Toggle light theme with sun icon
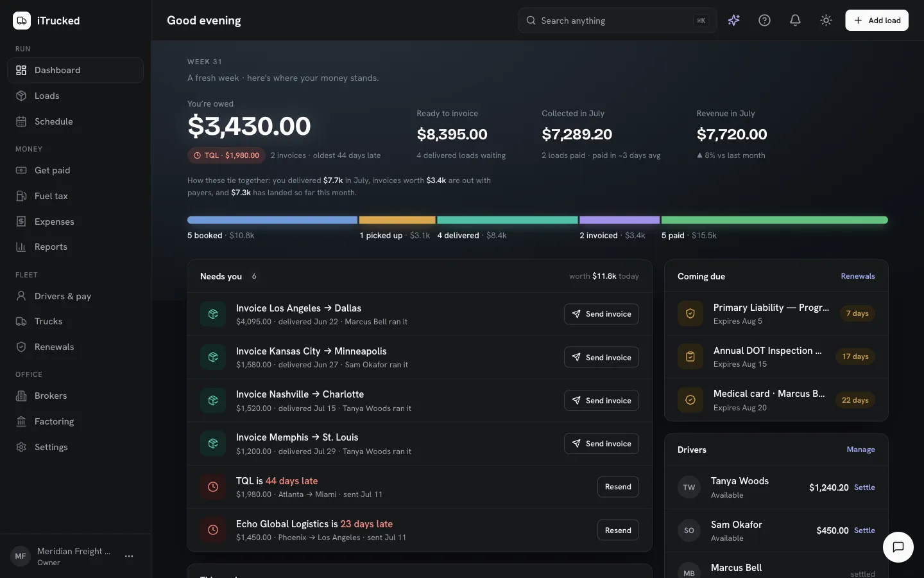This screenshot has height=578, width=924. tap(826, 21)
